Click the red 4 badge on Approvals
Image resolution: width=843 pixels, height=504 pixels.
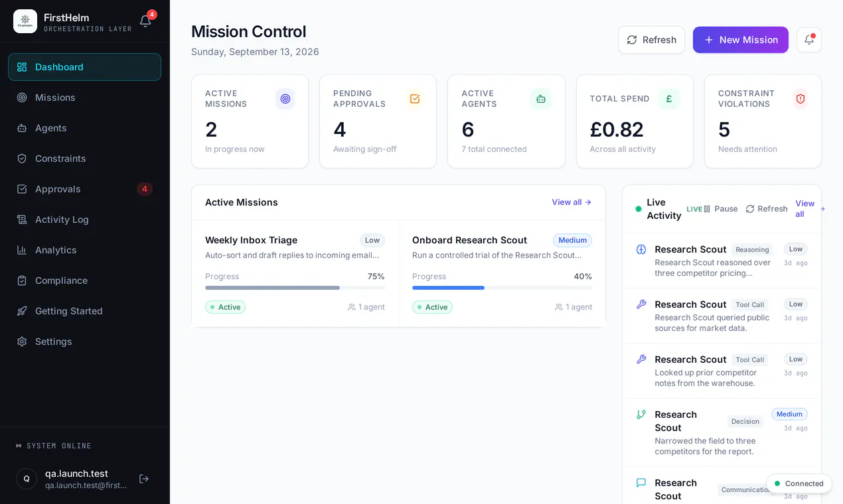click(145, 189)
